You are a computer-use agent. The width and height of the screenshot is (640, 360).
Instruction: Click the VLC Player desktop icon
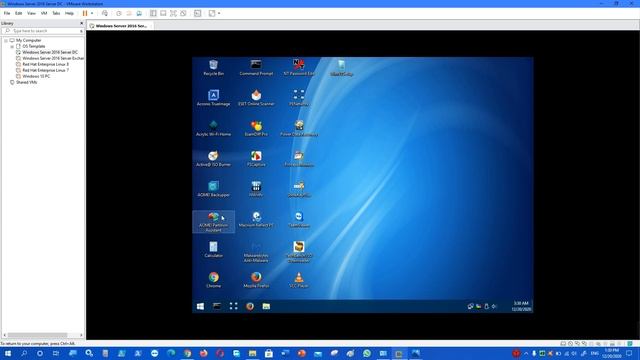coord(299,280)
